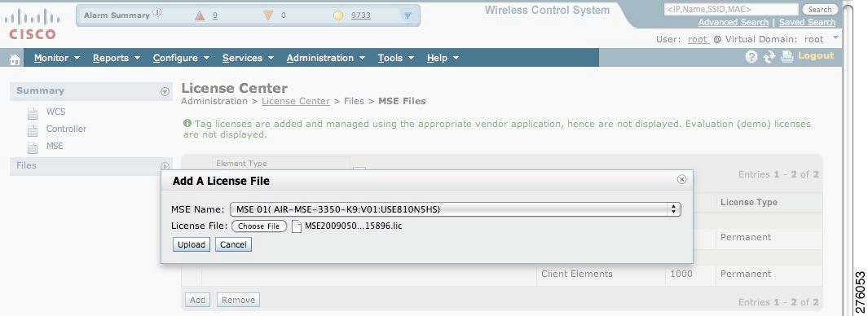Click the print page icon
The width and height of the screenshot is (868, 316).
[787, 56]
